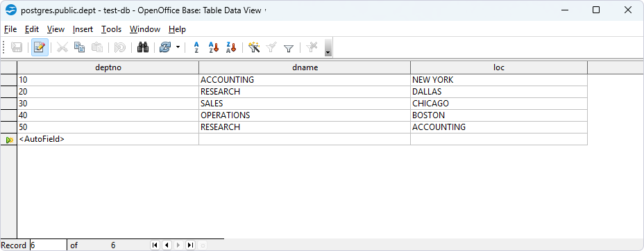Image resolution: width=644 pixels, height=251 pixels.
Task: Open the View menu
Action: tap(56, 29)
